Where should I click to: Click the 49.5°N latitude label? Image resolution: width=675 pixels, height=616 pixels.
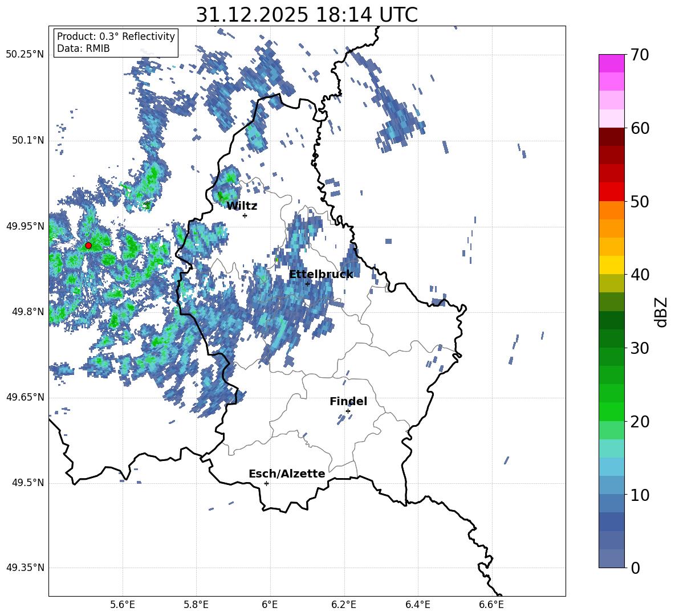click(28, 483)
